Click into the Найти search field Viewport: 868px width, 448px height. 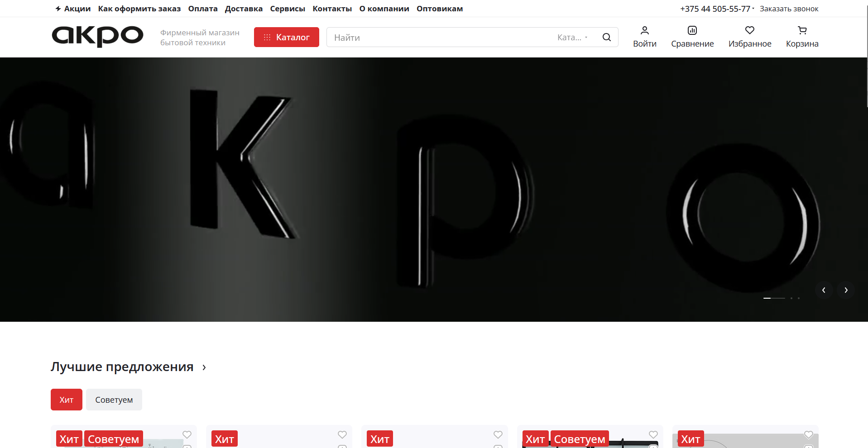439,38
